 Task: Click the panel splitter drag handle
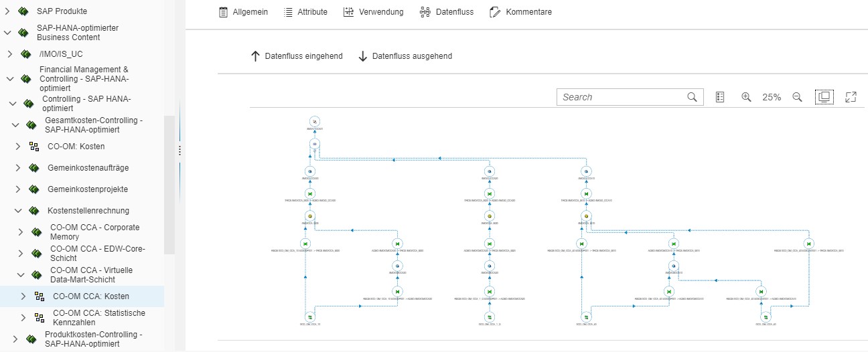pos(179,151)
